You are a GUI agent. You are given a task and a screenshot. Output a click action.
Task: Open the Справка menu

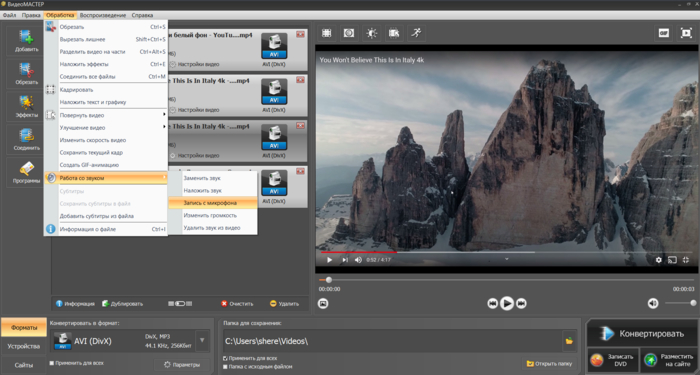pyautogui.click(x=142, y=15)
